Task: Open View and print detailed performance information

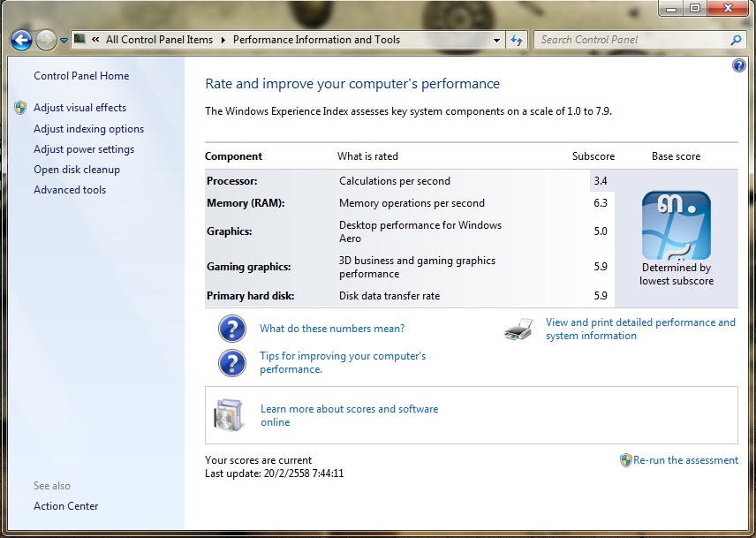Action: (640, 329)
